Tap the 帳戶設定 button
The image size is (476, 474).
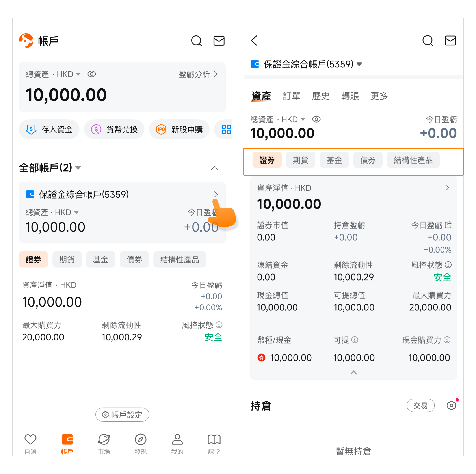(x=122, y=415)
